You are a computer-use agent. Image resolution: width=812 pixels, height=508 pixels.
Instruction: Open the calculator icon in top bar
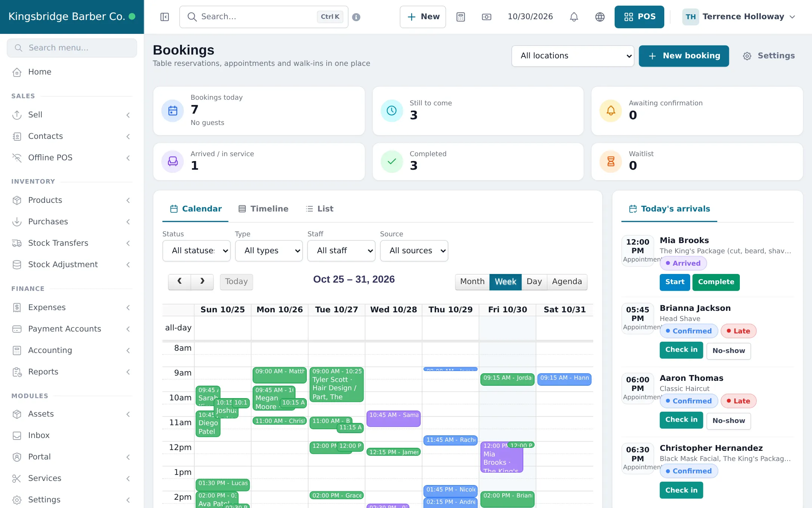tap(461, 17)
